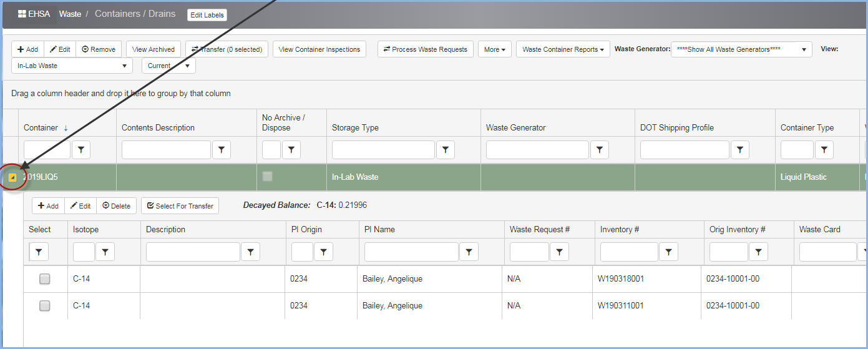This screenshot has width=868, height=349.
Task: Click the Waste Generator filter input
Action: click(537, 150)
